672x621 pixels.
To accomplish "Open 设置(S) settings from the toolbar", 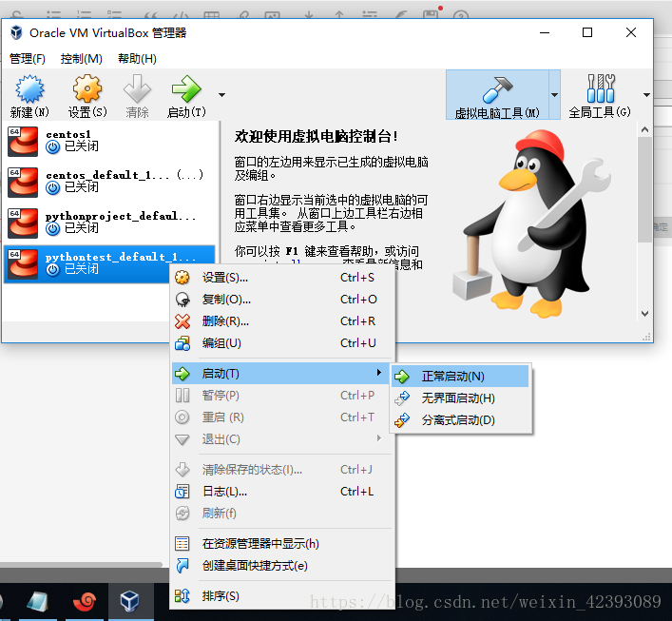I will pos(87,96).
